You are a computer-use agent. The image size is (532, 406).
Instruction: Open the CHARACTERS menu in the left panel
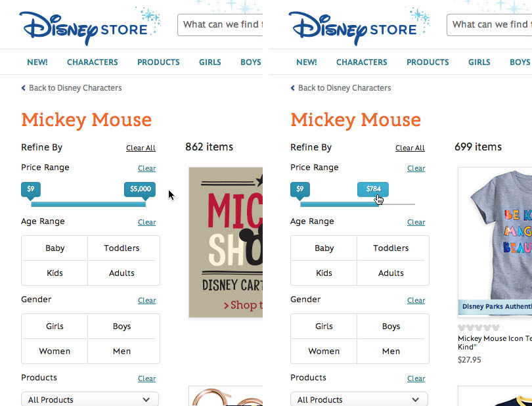(x=93, y=62)
